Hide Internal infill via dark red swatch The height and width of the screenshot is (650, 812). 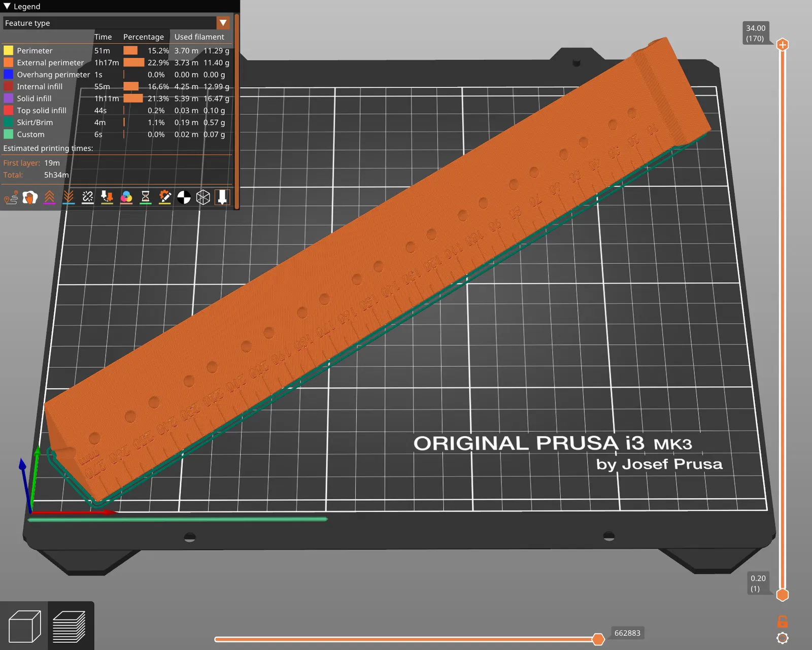[9, 86]
